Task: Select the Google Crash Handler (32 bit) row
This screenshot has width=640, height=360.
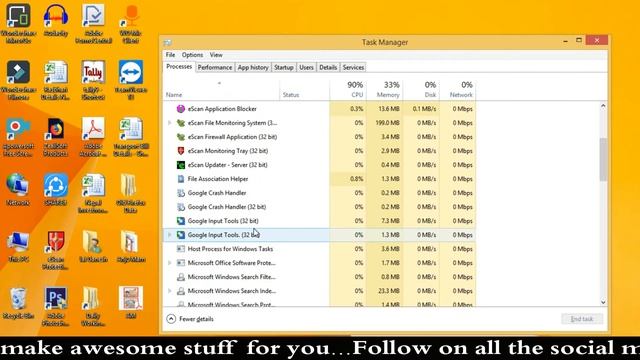Action: click(x=319, y=207)
